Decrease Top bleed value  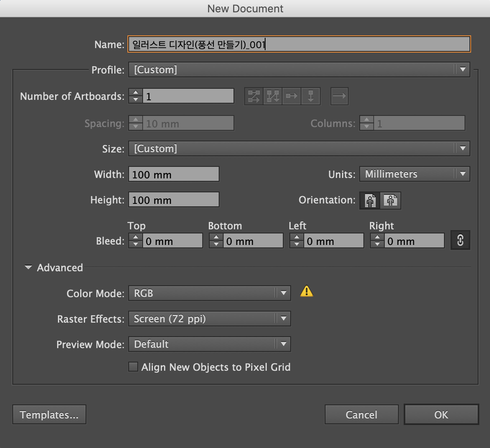[x=136, y=244]
